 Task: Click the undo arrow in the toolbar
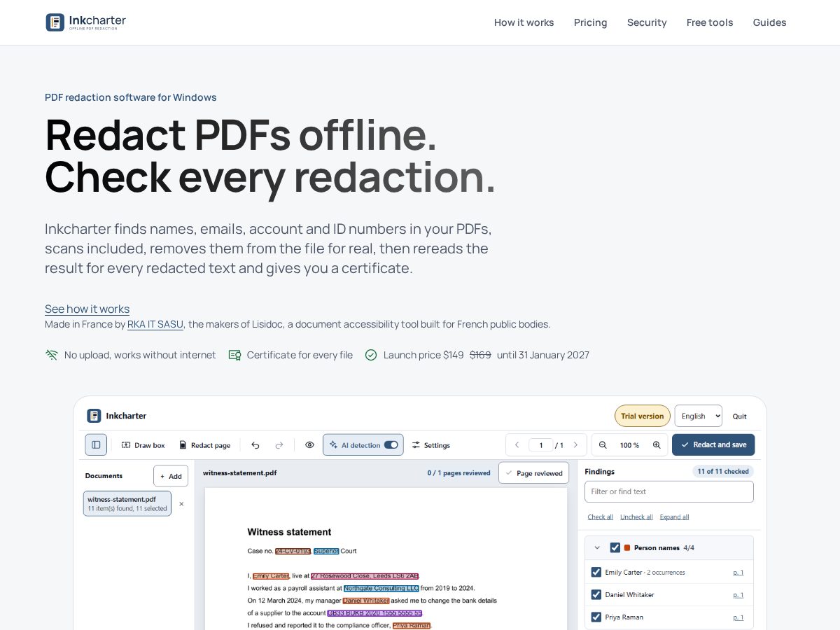click(x=255, y=445)
